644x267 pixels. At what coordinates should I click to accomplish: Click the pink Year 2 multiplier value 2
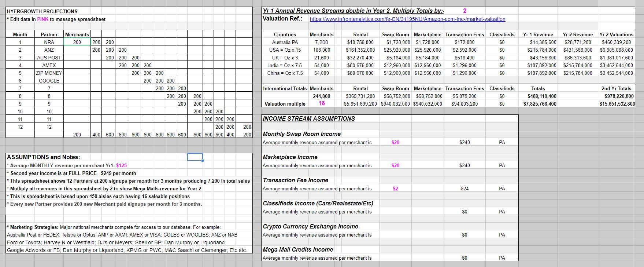click(465, 11)
